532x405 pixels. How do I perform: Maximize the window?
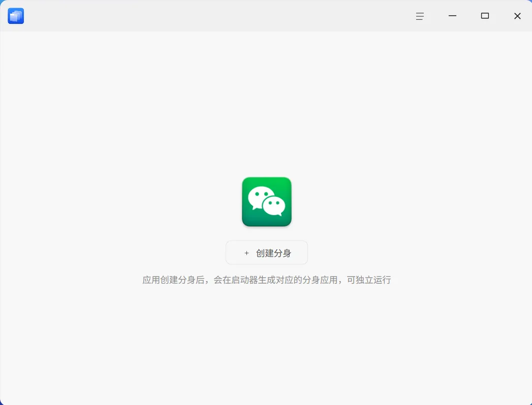[x=485, y=16]
